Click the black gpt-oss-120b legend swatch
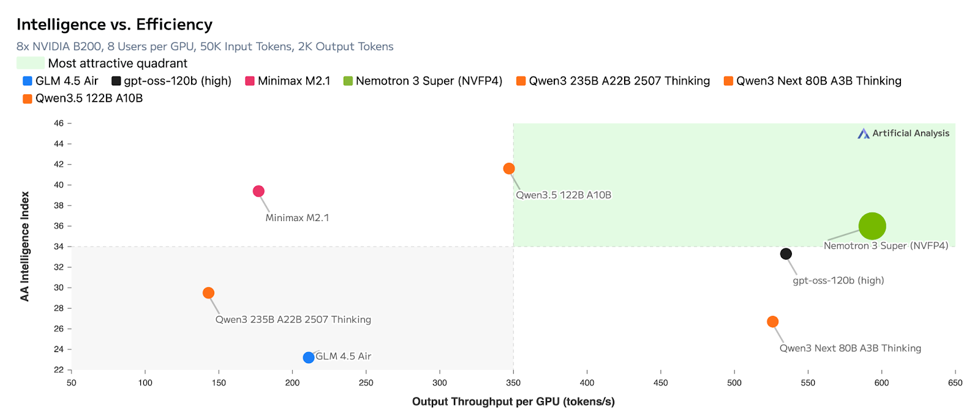The image size is (980, 409). tap(116, 81)
